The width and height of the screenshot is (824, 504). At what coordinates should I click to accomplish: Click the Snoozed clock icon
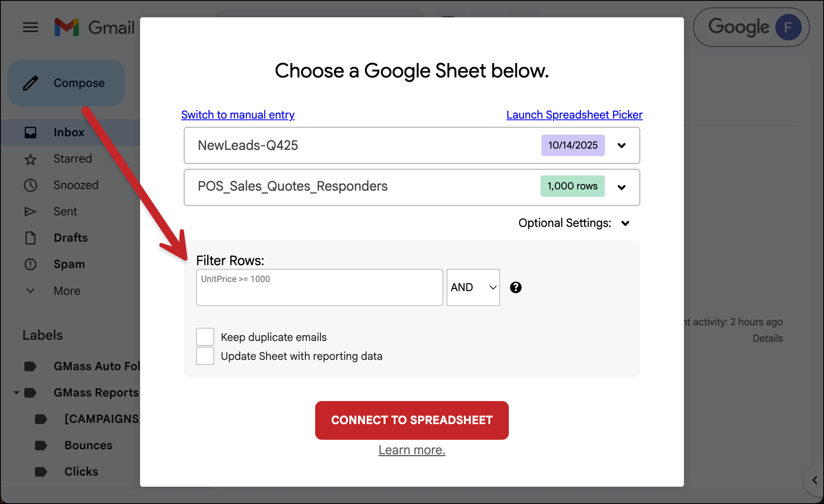[x=30, y=185]
